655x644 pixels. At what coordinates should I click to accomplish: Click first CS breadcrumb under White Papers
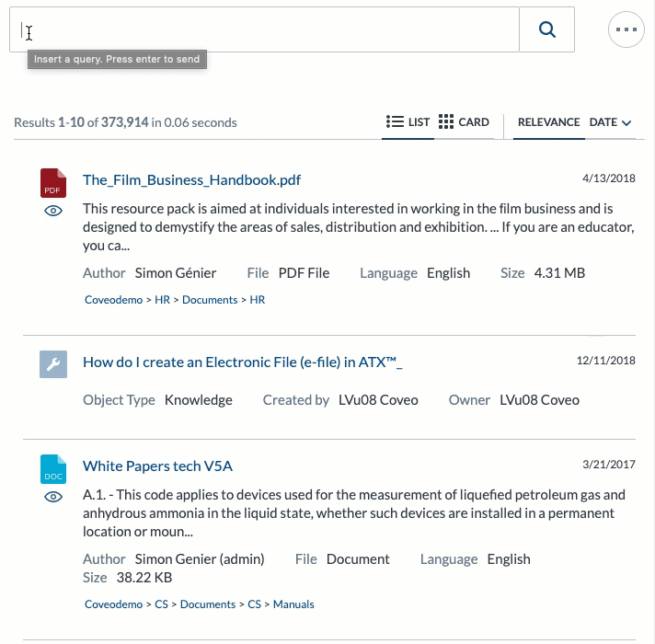coord(161,604)
